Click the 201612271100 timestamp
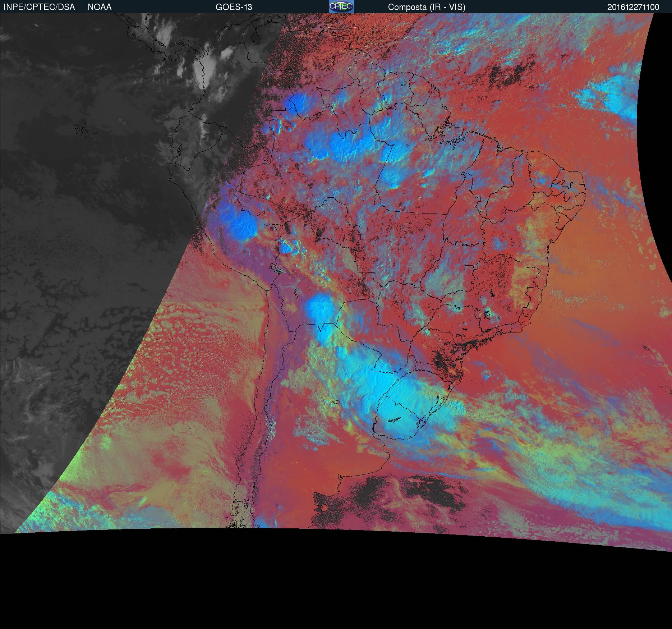 click(x=633, y=7)
